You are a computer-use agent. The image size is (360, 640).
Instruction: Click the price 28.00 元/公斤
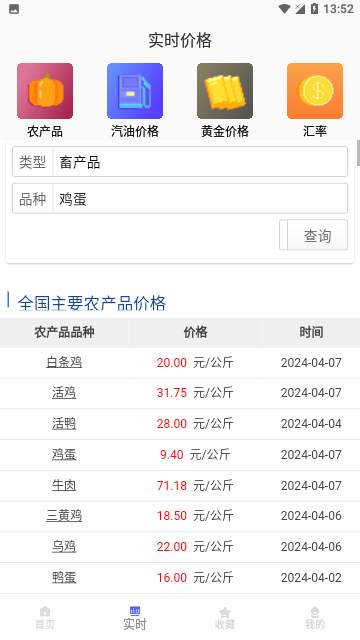pyautogui.click(x=195, y=424)
